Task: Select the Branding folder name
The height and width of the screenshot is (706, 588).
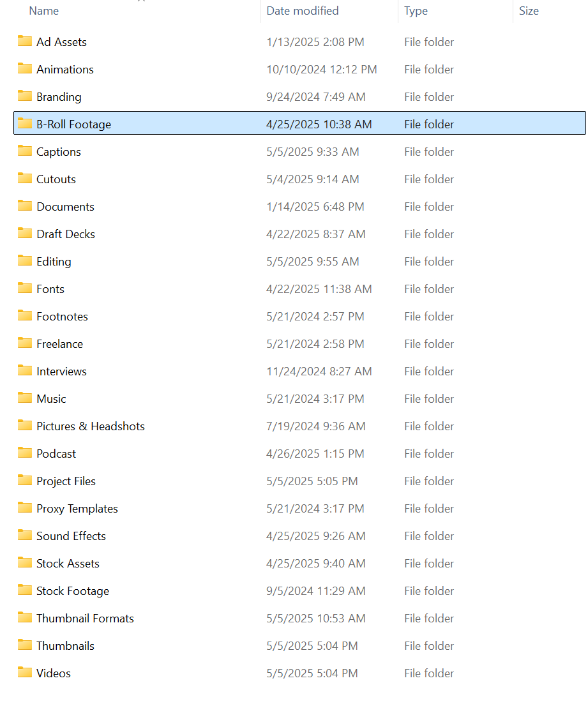Action: tap(59, 97)
